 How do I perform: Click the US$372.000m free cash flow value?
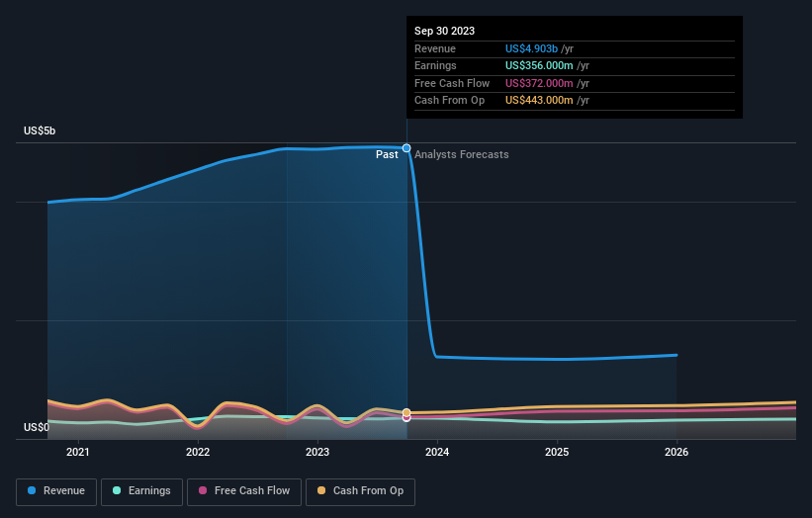tap(539, 83)
